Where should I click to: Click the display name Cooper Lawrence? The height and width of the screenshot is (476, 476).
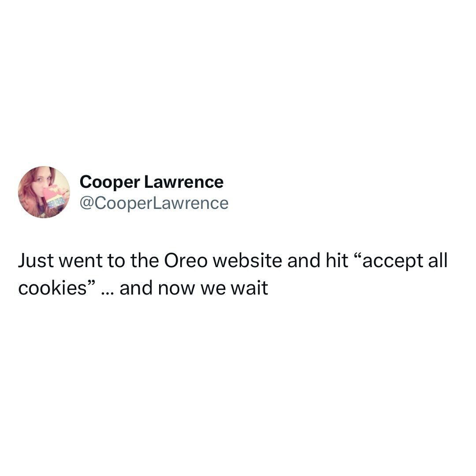tap(152, 182)
